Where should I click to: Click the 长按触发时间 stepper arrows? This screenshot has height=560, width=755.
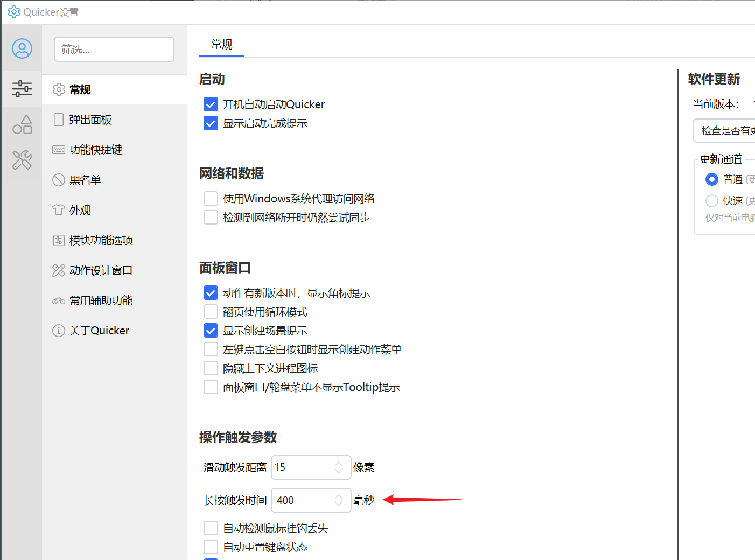pos(339,500)
